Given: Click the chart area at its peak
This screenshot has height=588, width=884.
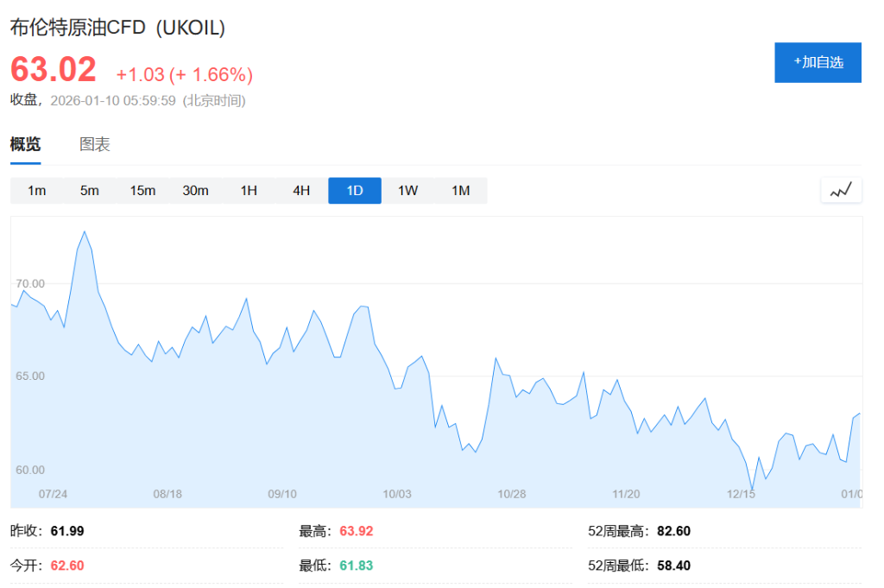Looking at the screenshot, I should [84, 231].
